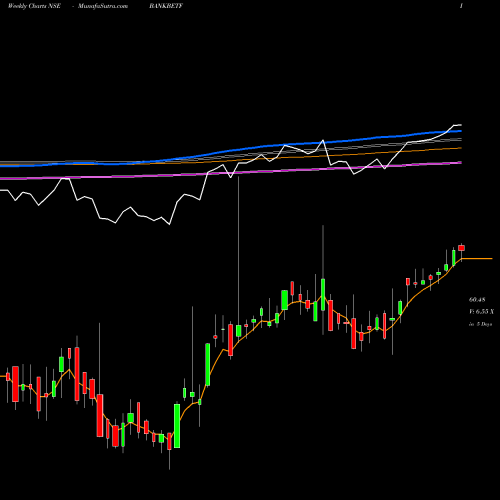Click the BANKBETF ticker symbol text
The height and width of the screenshot is (500, 500).
pos(166,6)
